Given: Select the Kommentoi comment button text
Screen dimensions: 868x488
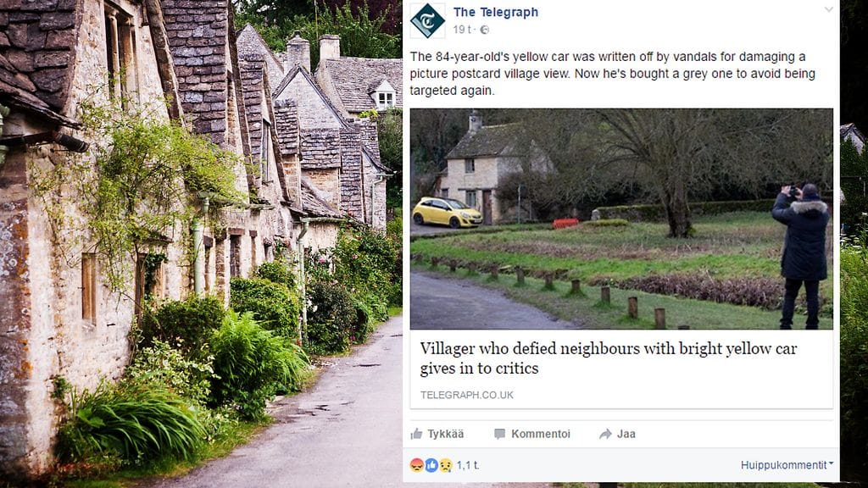Looking at the screenshot, I should coord(540,434).
